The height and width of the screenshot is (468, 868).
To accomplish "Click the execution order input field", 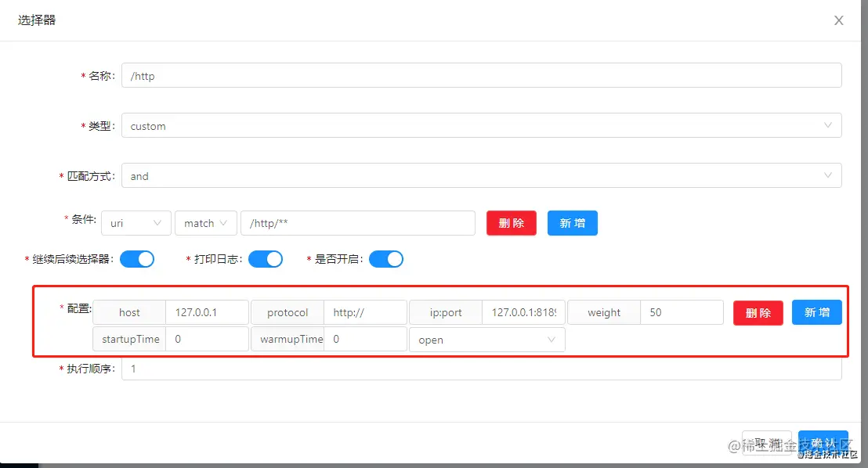I will pyautogui.click(x=482, y=369).
